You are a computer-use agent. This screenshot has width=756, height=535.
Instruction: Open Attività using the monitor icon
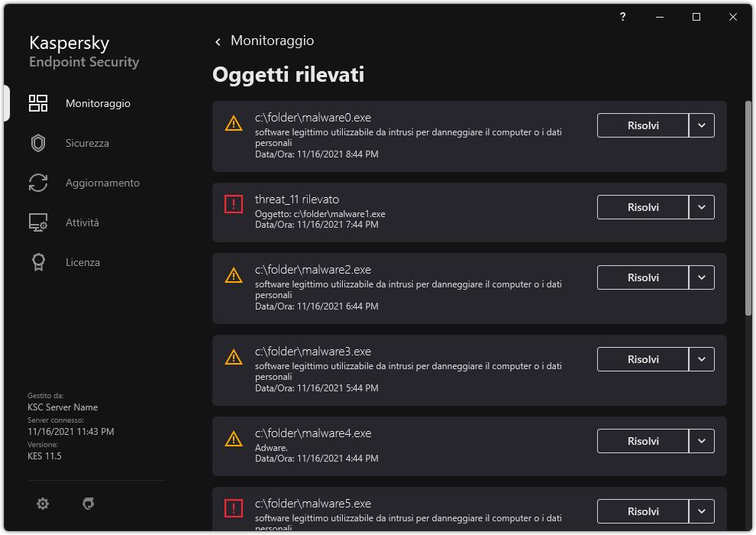(38, 222)
